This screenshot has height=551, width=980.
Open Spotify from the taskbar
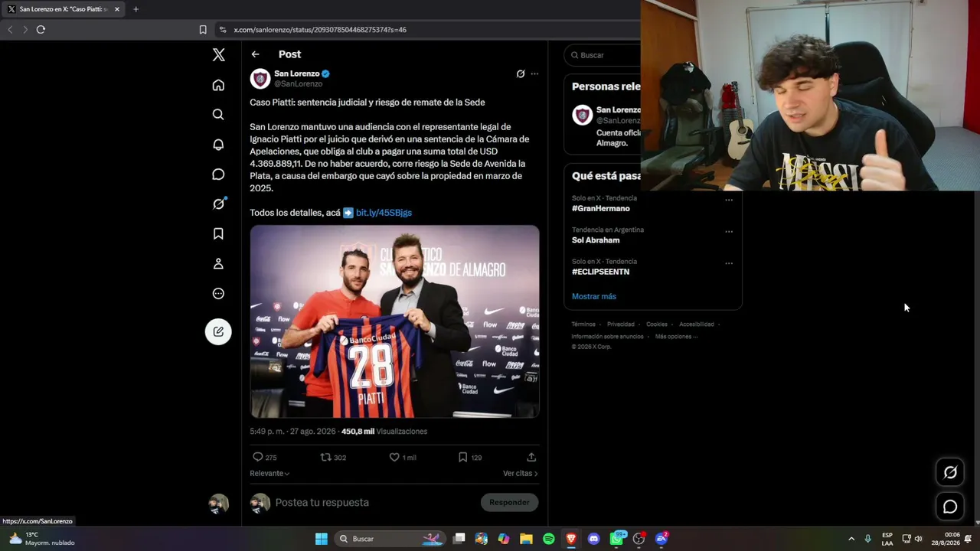click(x=548, y=539)
